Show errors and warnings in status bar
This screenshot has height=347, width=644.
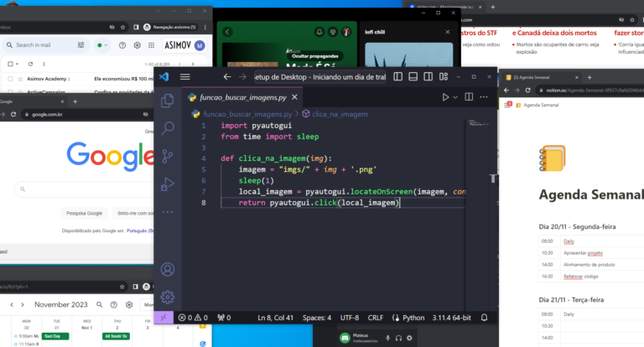[x=193, y=318]
